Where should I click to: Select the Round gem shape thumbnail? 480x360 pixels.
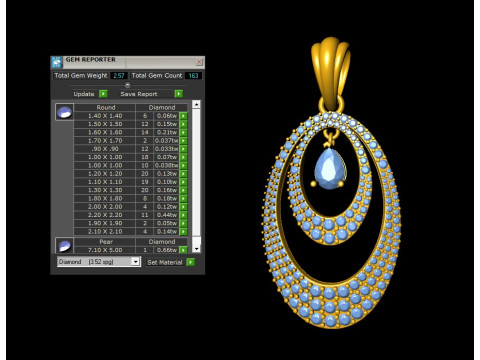pos(64,112)
